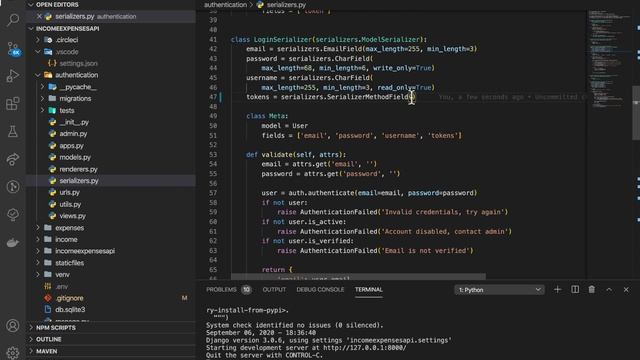This screenshot has width=640, height=360.
Task: Open the Testing flask view
Action: tap(13, 131)
